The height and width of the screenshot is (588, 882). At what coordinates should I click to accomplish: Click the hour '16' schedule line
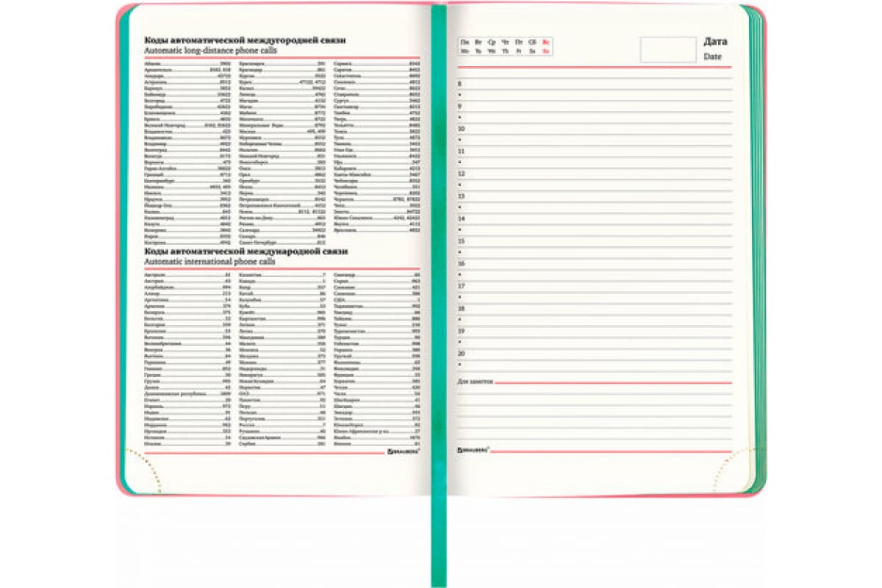coord(595,264)
